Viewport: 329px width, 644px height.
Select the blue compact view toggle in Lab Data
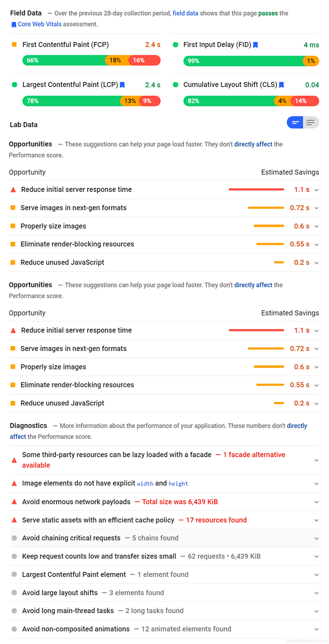[x=295, y=122]
